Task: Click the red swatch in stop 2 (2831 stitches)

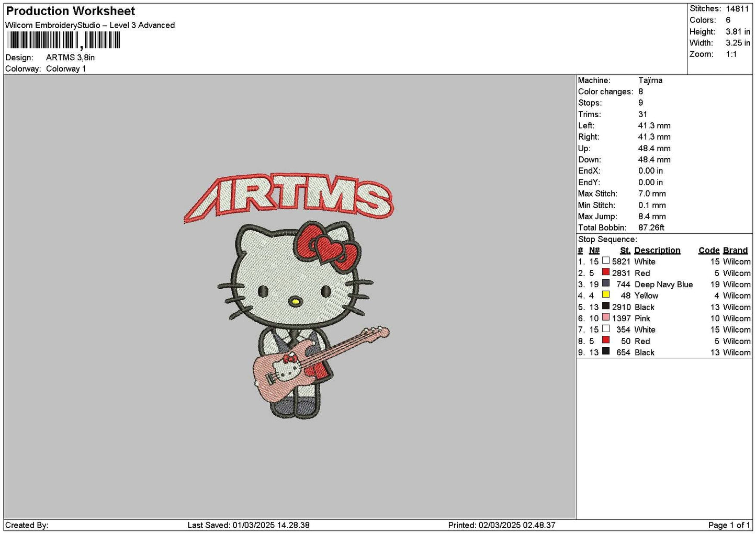Action: tap(606, 272)
